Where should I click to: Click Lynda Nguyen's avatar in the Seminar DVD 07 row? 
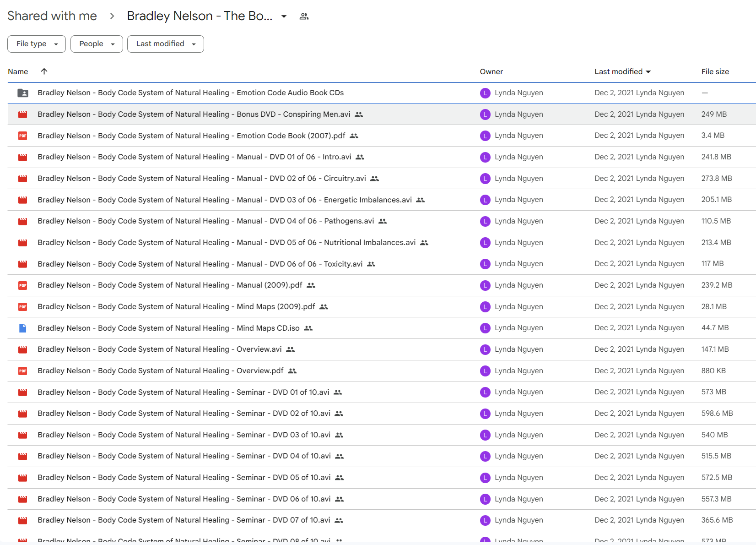[485, 520]
